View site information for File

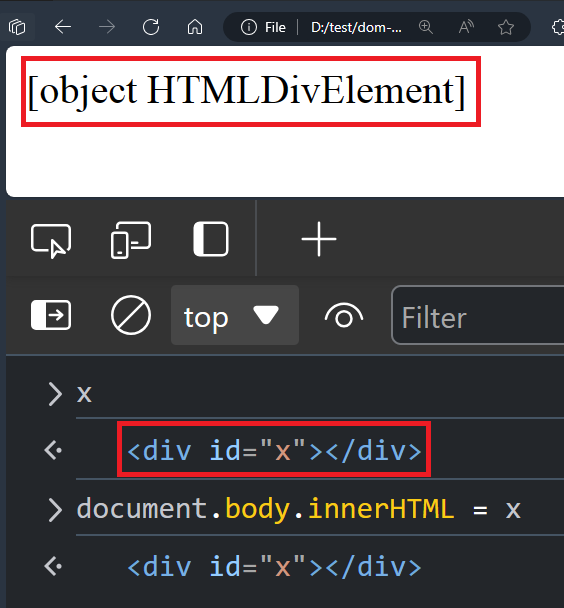[263, 27]
